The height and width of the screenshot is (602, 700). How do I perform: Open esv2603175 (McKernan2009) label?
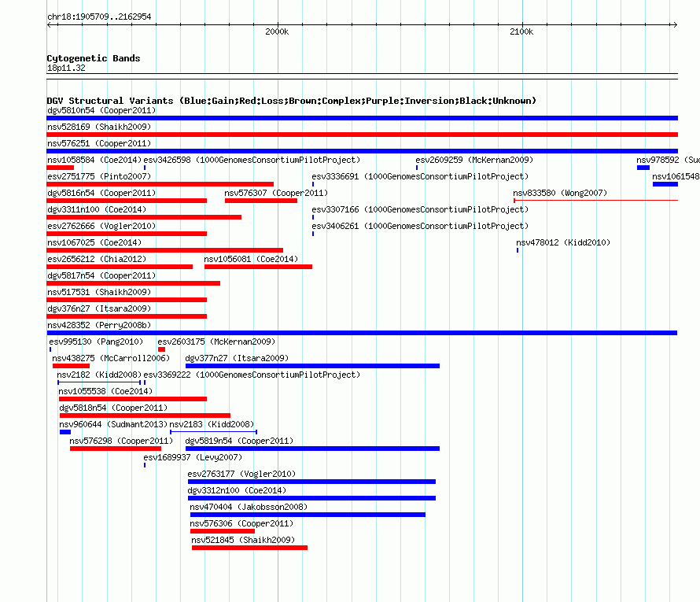216,342
